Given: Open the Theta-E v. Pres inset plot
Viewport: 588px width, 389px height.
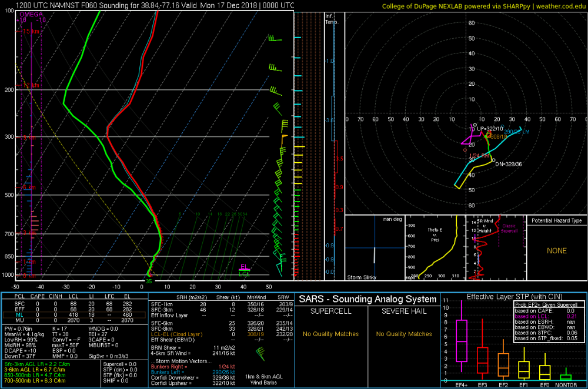Looking at the screenshot, I should (435, 248).
